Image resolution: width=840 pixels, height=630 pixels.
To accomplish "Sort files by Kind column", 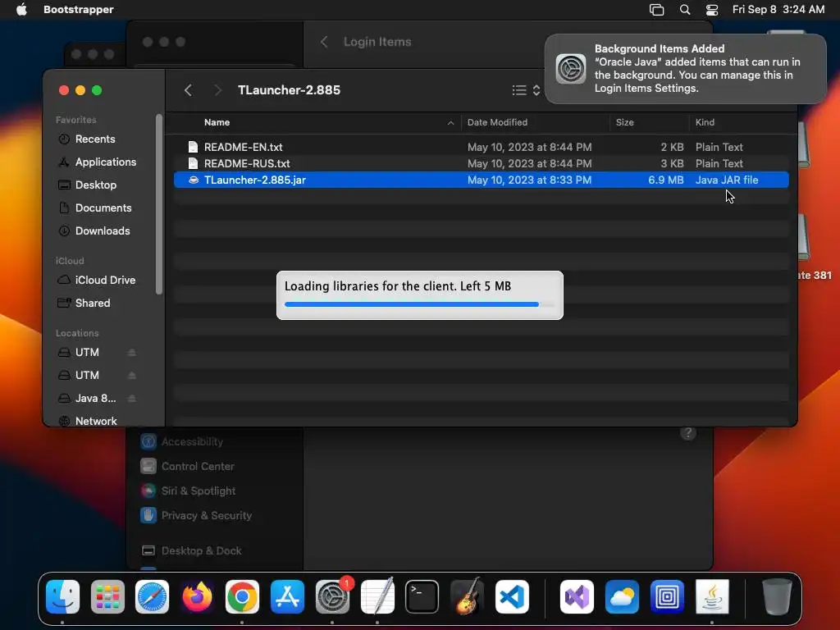I will [705, 123].
